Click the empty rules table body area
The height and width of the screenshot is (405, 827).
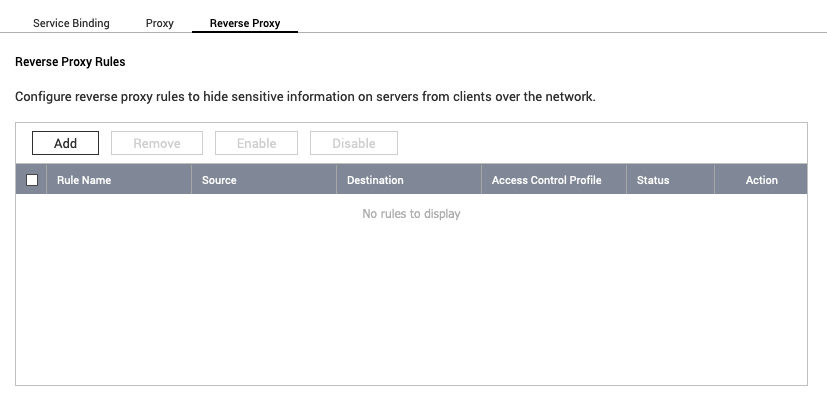tap(411, 300)
